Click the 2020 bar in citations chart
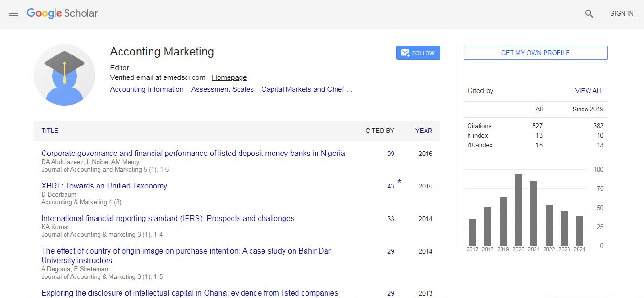 point(518,210)
